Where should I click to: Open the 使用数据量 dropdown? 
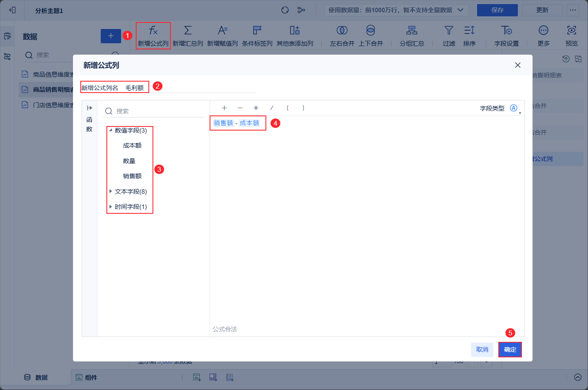(x=396, y=10)
